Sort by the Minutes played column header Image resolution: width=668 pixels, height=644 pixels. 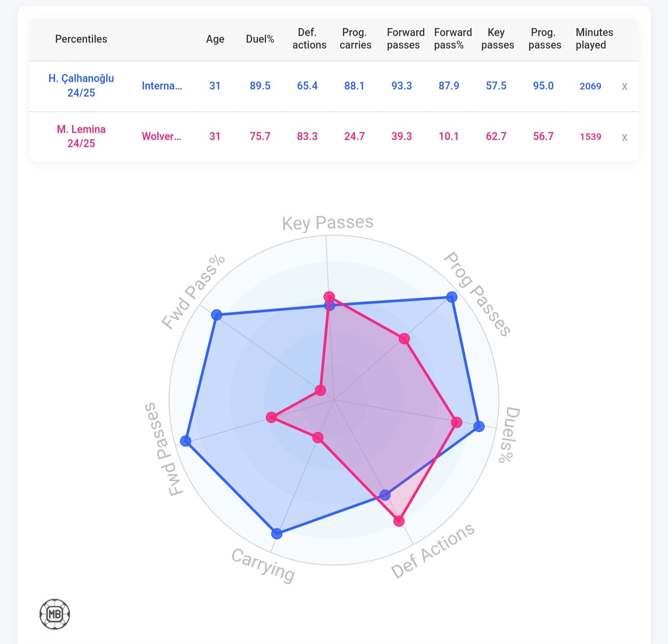[594, 38]
